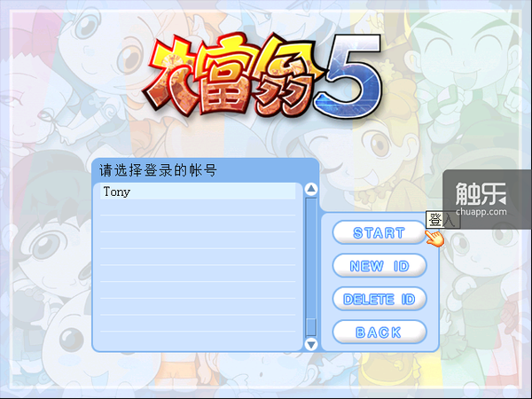This screenshot has height=399, width=532.
Task: Select the bottom empty row of the account list
Action: click(198, 340)
